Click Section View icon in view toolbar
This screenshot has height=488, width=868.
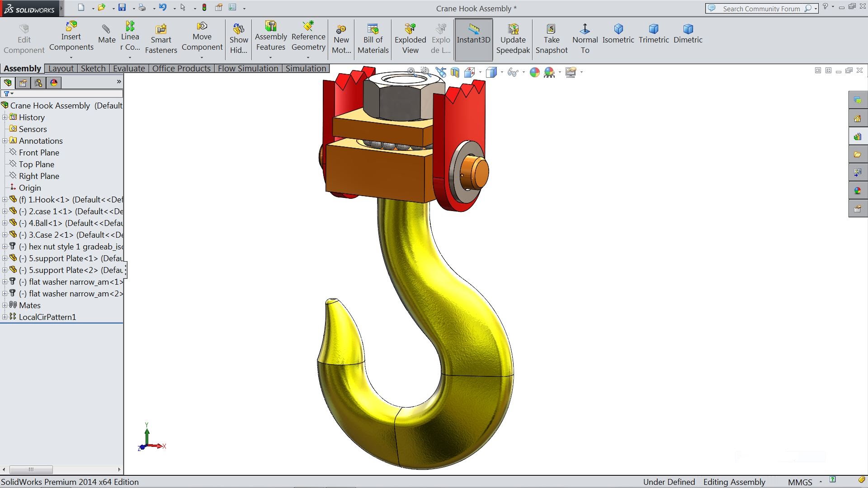pyautogui.click(x=455, y=72)
